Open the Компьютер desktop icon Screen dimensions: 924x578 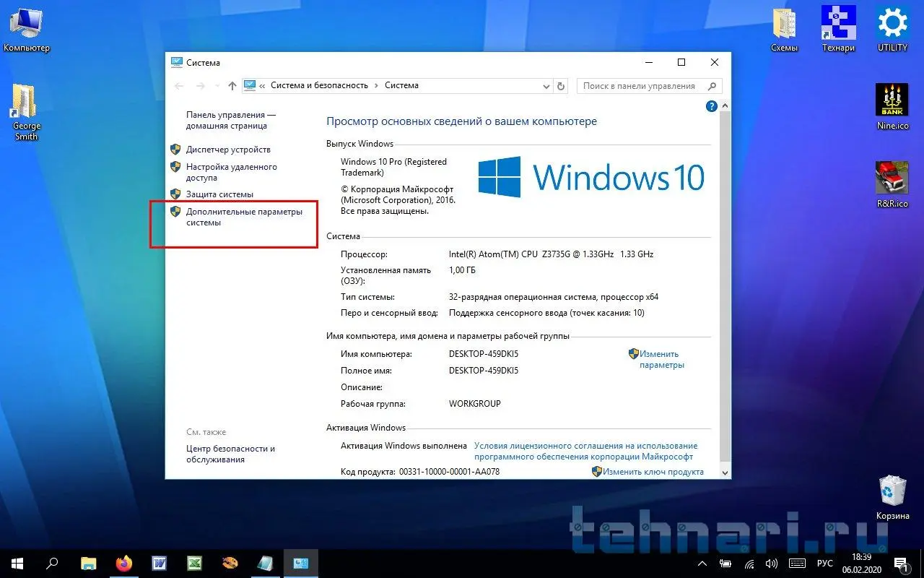(x=26, y=30)
